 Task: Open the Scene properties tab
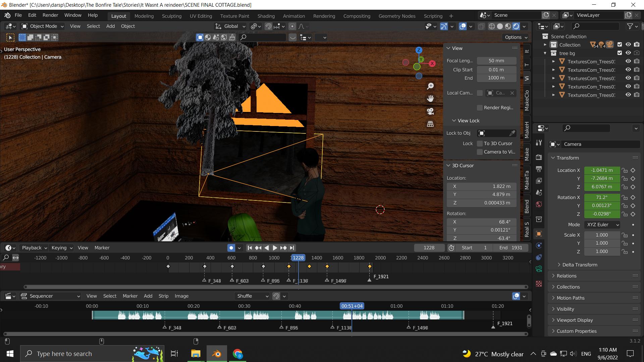[539, 192]
